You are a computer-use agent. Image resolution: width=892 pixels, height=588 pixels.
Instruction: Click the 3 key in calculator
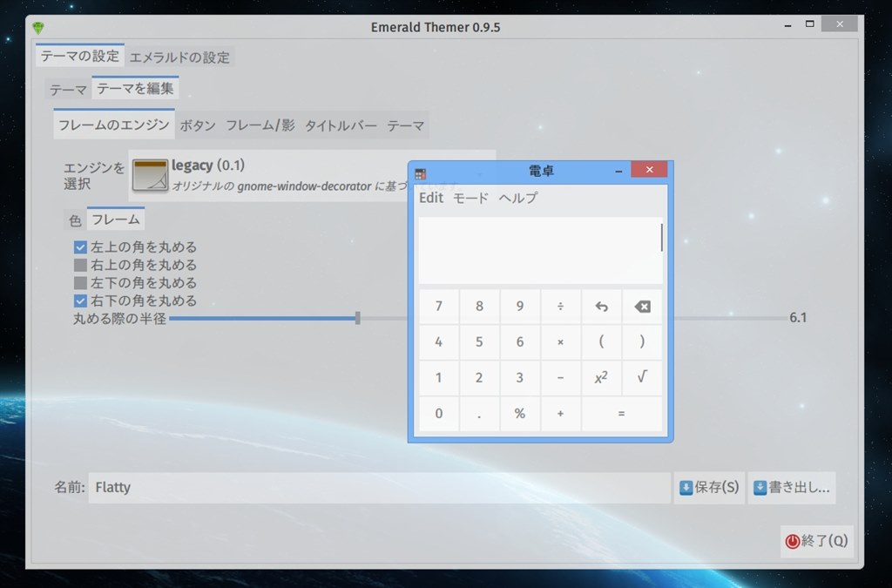pyautogui.click(x=520, y=377)
